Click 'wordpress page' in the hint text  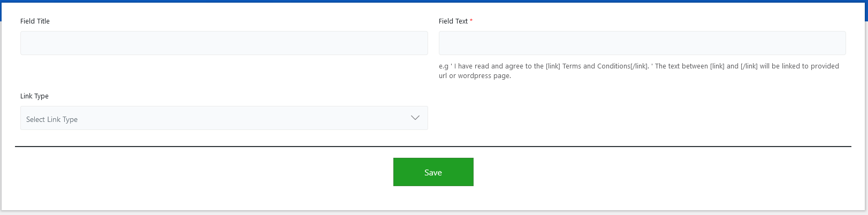[x=484, y=76]
